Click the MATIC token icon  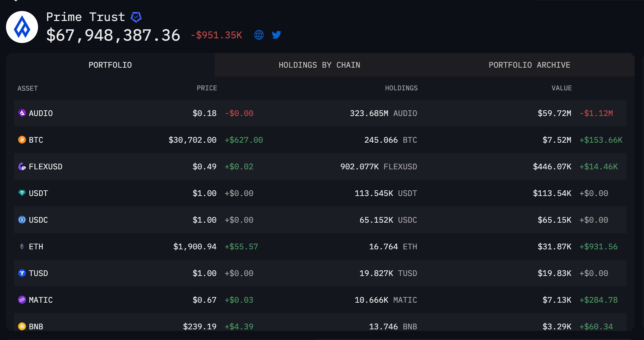click(22, 300)
